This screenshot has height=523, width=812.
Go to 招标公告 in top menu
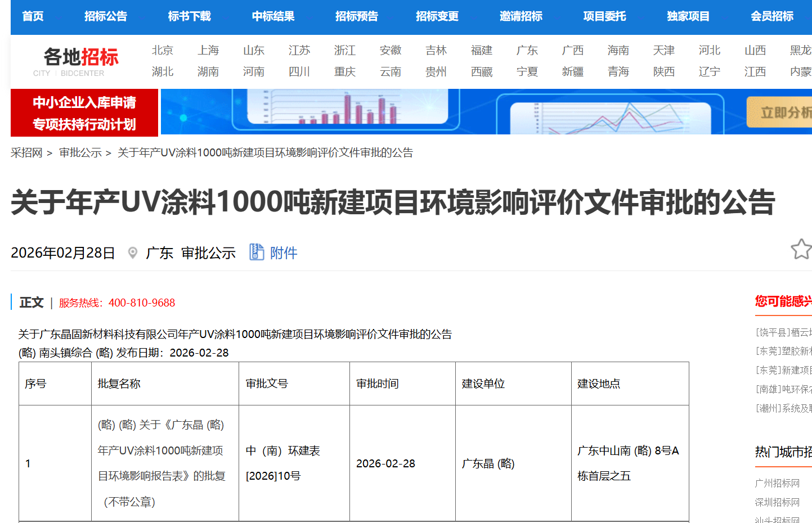click(106, 16)
